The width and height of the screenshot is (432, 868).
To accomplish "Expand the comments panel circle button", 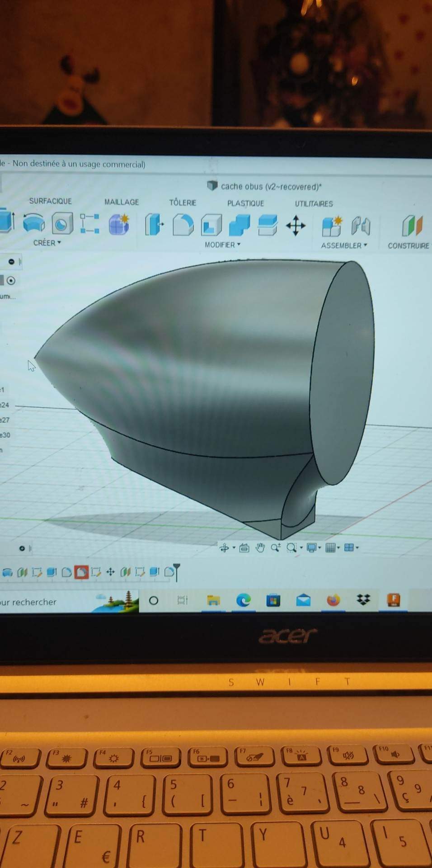I will pos(22,548).
